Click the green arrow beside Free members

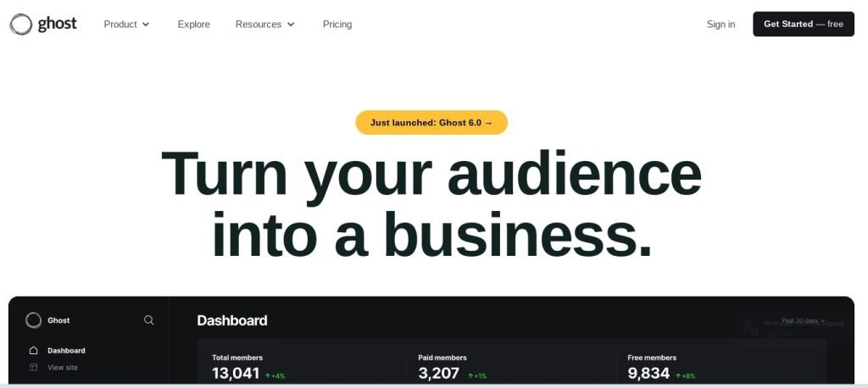[x=678, y=375]
